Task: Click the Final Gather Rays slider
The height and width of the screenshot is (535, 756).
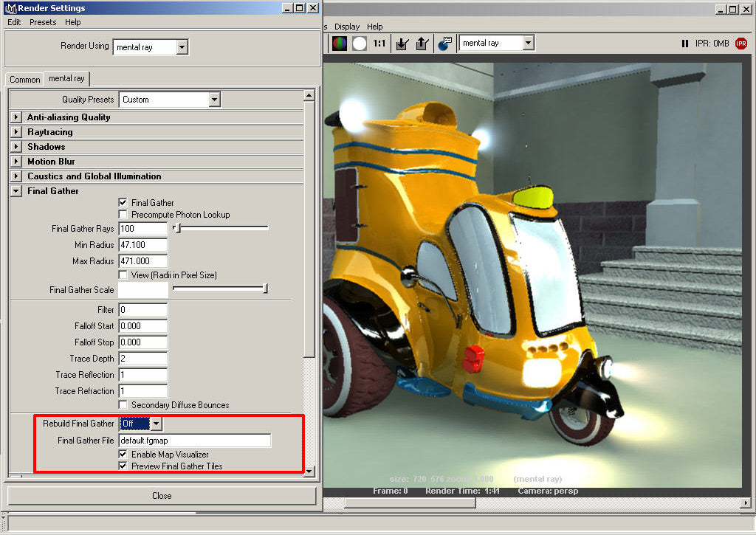Action: [x=220, y=229]
